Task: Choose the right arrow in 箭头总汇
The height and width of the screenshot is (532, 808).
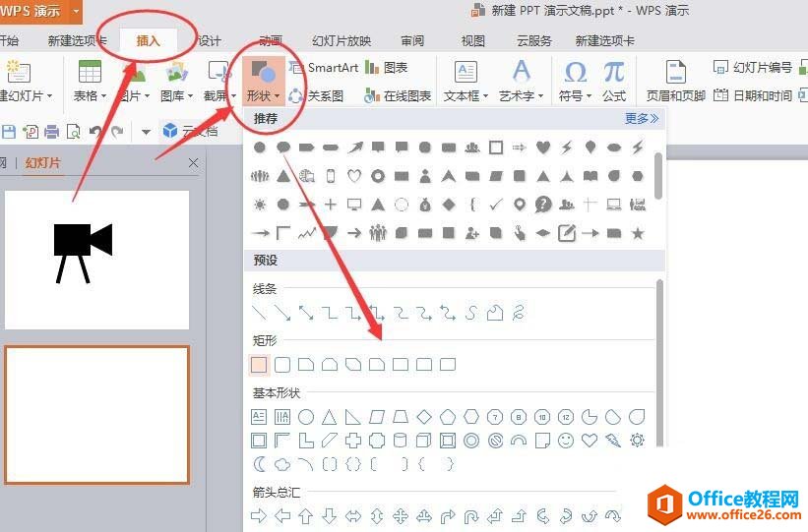Action: point(259,515)
